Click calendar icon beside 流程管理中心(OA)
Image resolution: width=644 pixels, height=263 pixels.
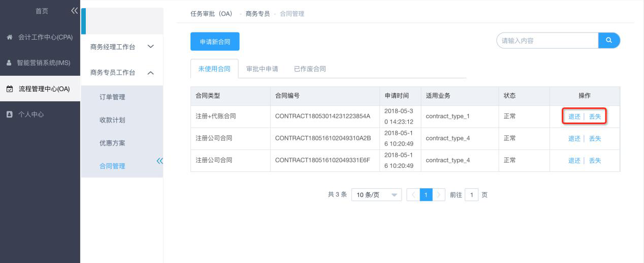pyautogui.click(x=9, y=89)
